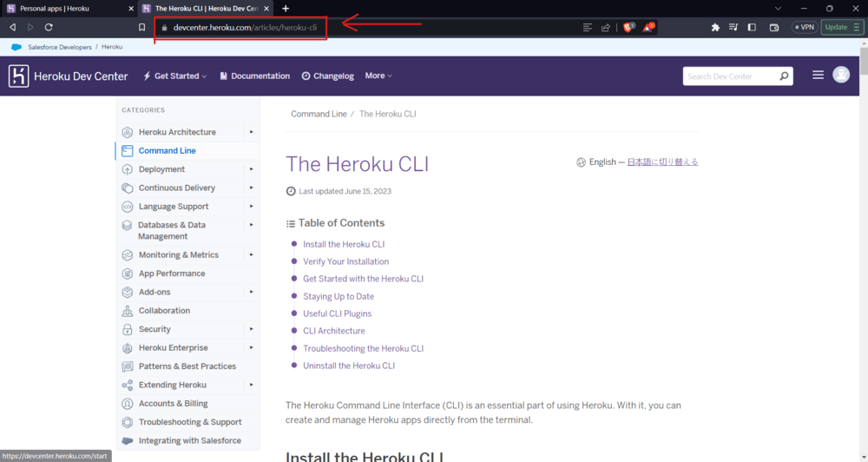Switch language with the Japanese link
This screenshot has width=868, height=462.
[662, 162]
